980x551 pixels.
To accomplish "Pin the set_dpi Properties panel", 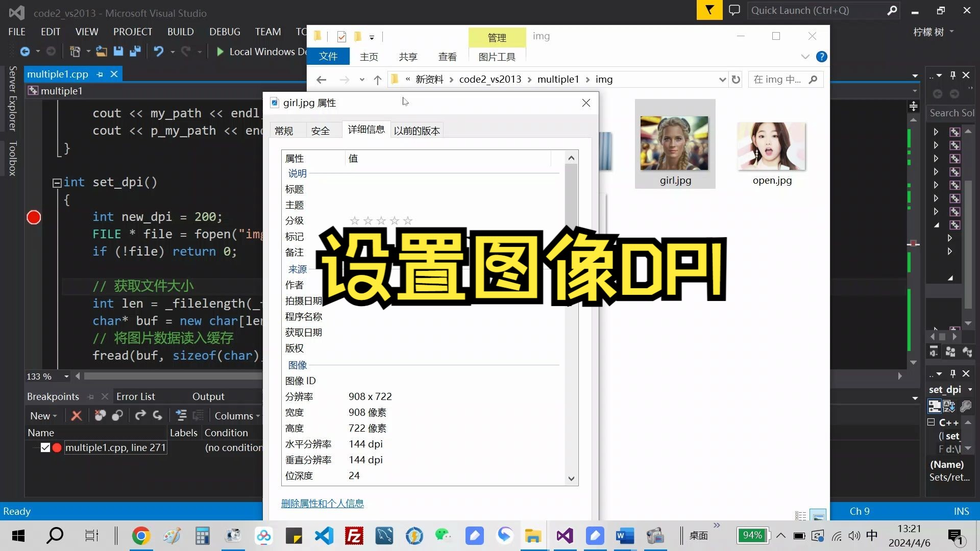I will pyautogui.click(x=952, y=373).
